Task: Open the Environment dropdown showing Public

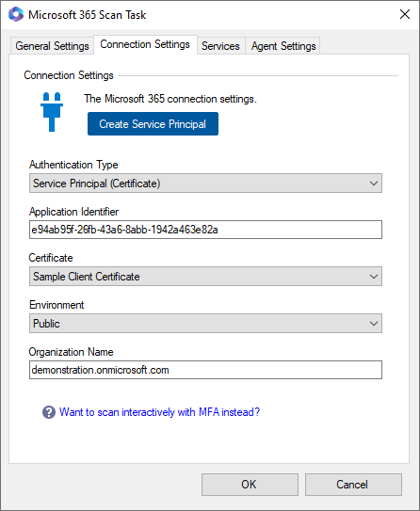Action: 205,324
